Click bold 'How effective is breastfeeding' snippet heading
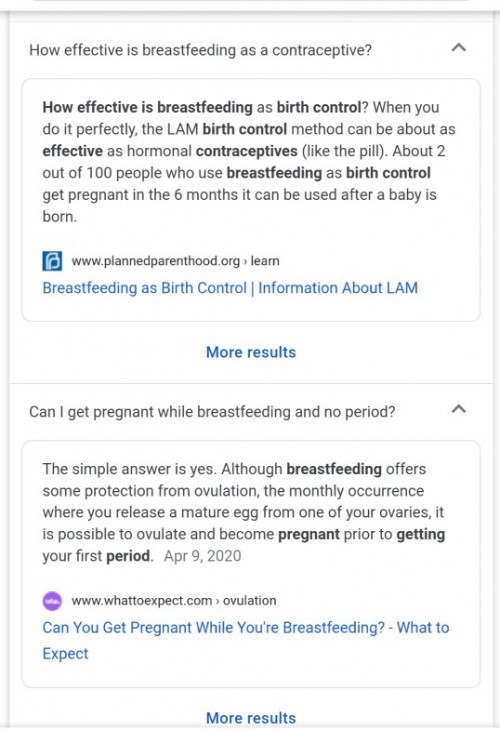The height and width of the screenshot is (730, 500). point(148,107)
